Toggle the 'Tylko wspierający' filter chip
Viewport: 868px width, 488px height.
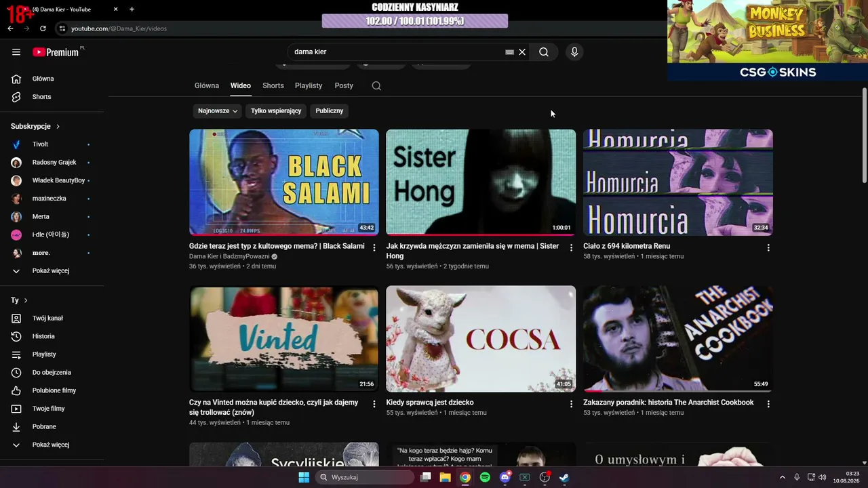click(x=276, y=111)
